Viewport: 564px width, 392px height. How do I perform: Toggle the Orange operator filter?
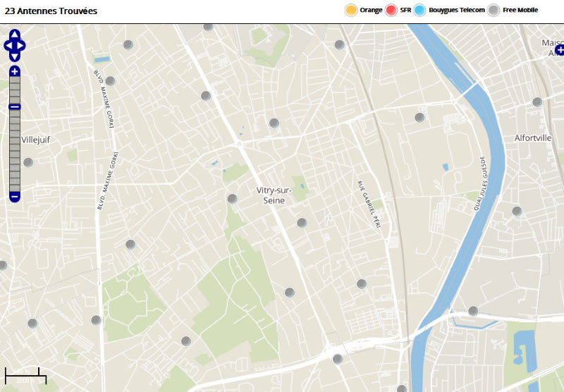(350, 10)
